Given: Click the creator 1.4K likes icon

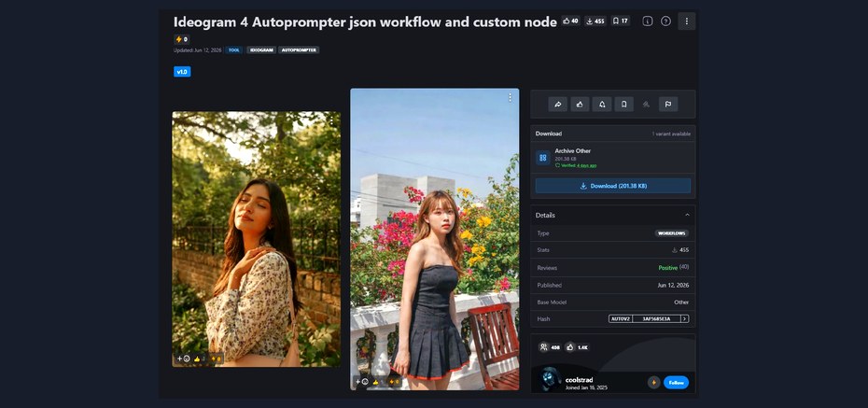Looking at the screenshot, I should pos(570,347).
